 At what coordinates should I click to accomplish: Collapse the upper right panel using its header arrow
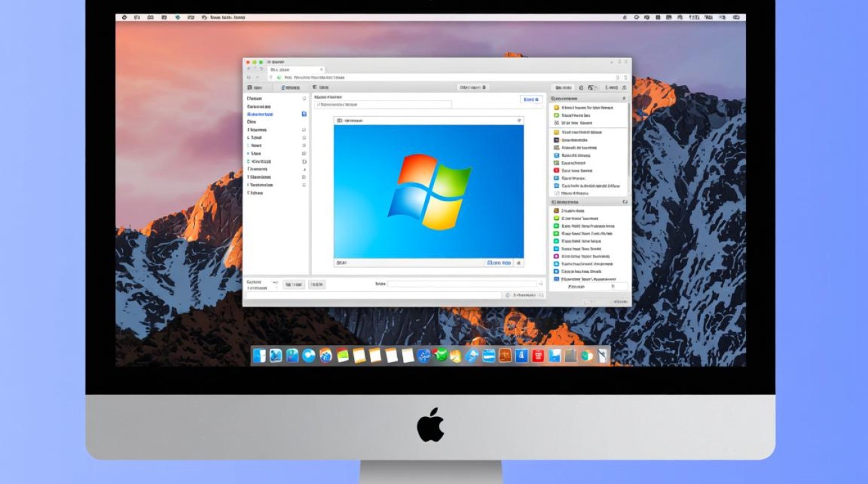tap(623, 99)
